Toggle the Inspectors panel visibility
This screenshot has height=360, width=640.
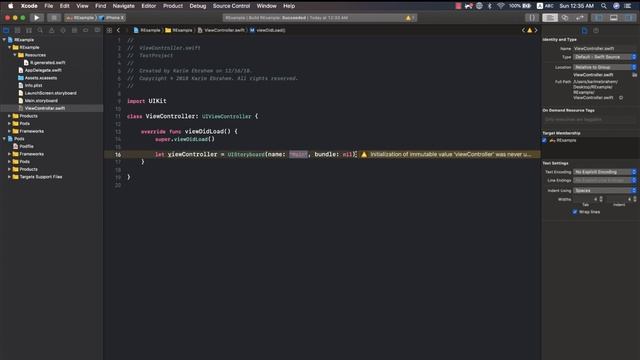click(629, 18)
